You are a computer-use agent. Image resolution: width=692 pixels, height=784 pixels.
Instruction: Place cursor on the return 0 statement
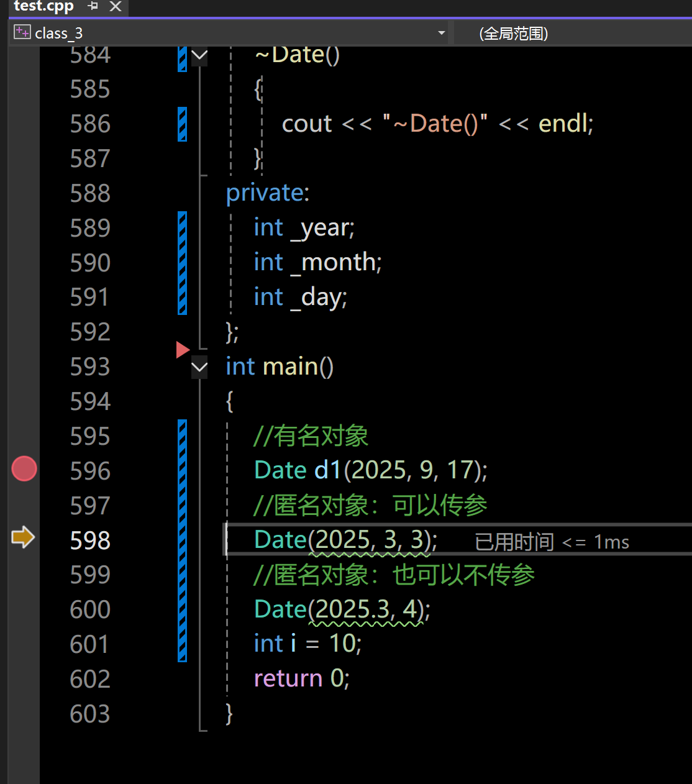coord(302,678)
